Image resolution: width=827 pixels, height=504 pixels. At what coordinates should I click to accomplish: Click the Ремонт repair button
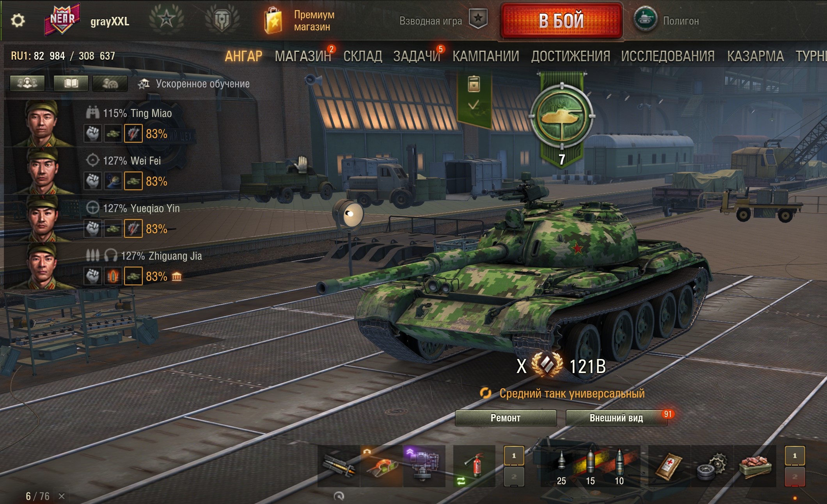pyautogui.click(x=506, y=418)
